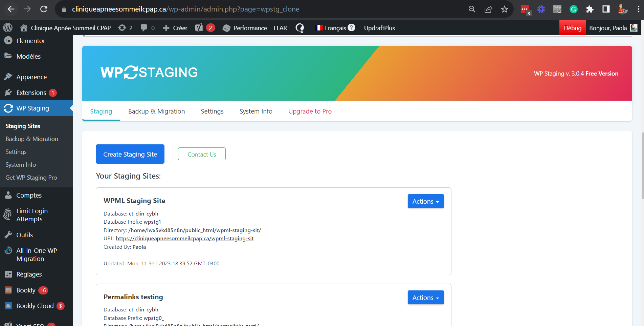Switch to the Staging tab
The width and height of the screenshot is (644, 326).
(x=101, y=111)
